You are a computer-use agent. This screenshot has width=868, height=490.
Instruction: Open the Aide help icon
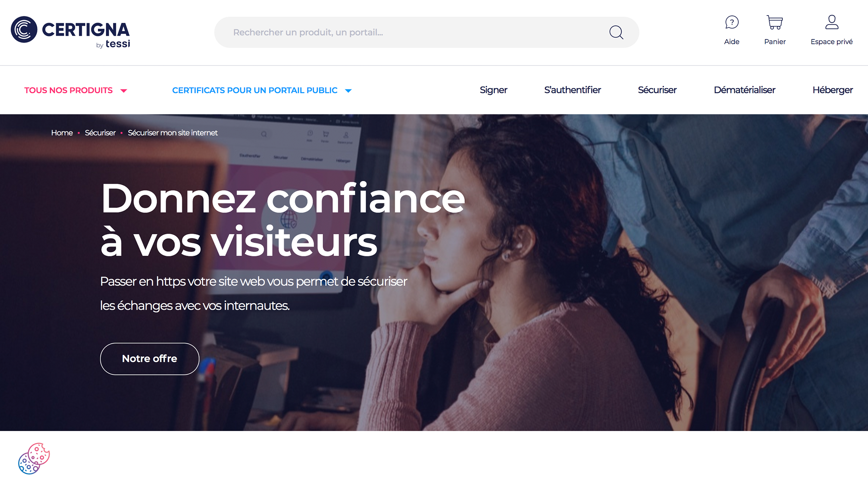pos(731,22)
